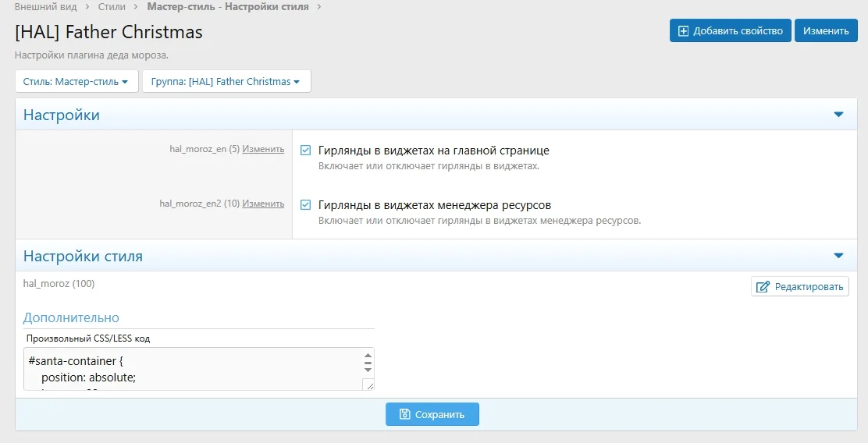Collapse the Настройки стиля section
Image resolution: width=868 pixels, height=443 pixels.
(x=838, y=256)
